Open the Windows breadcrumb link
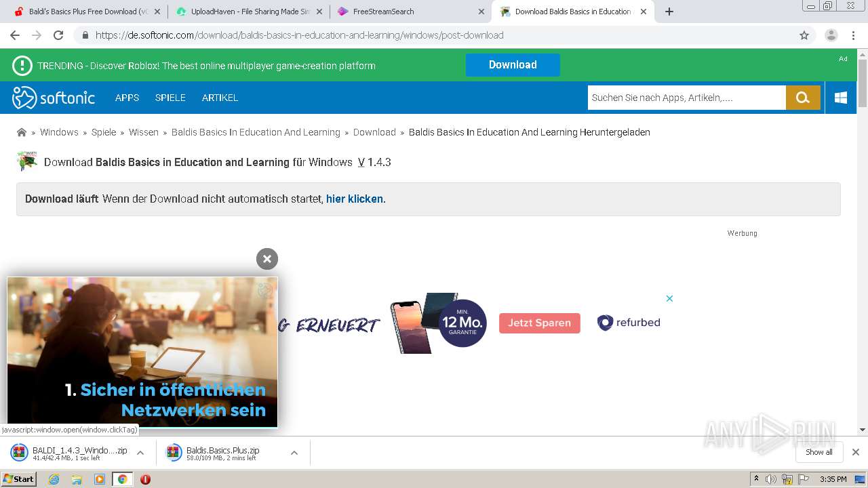 pyautogui.click(x=59, y=132)
